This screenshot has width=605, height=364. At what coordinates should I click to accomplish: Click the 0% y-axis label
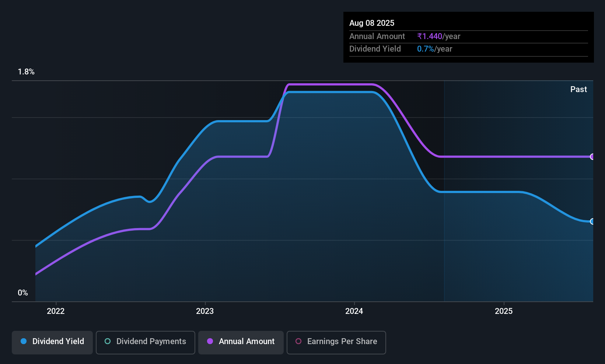[23, 293]
